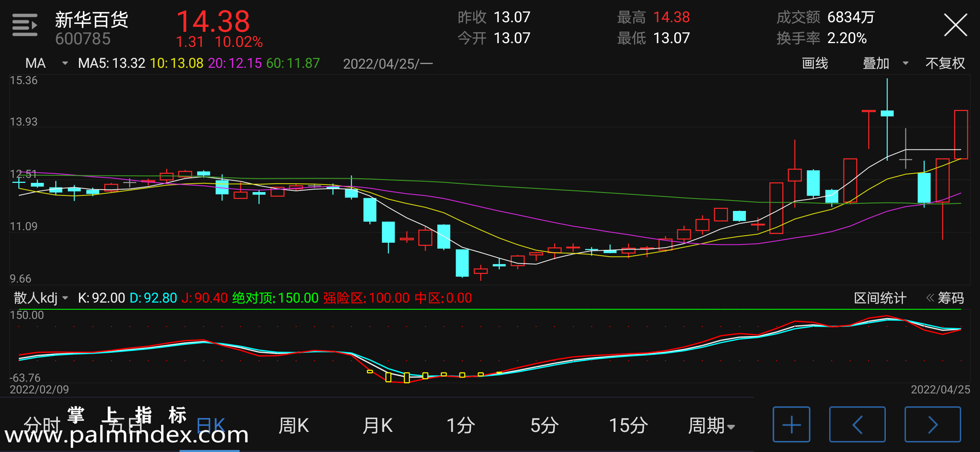Click the MA5: 13.32 value
Screen dimensions: 980x452
pyautogui.click(x=111, y=63)
